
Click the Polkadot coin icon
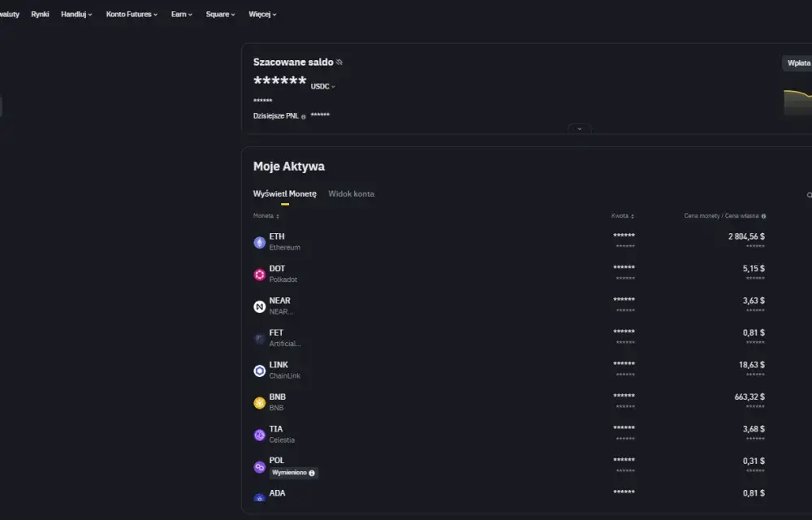(260, 275)
